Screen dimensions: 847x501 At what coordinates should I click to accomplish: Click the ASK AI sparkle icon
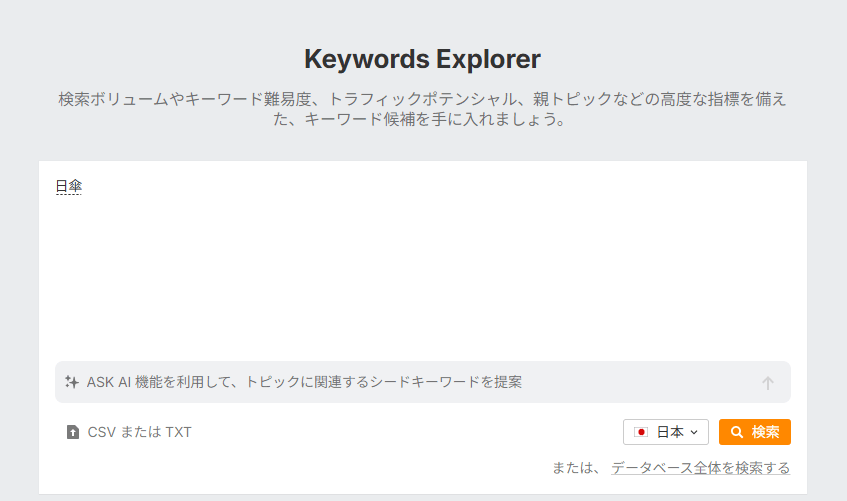coord(72,382)
